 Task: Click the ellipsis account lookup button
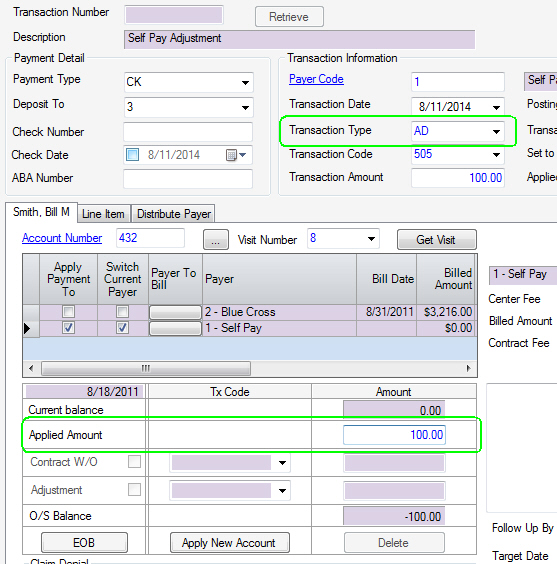(x=216, y=240)
